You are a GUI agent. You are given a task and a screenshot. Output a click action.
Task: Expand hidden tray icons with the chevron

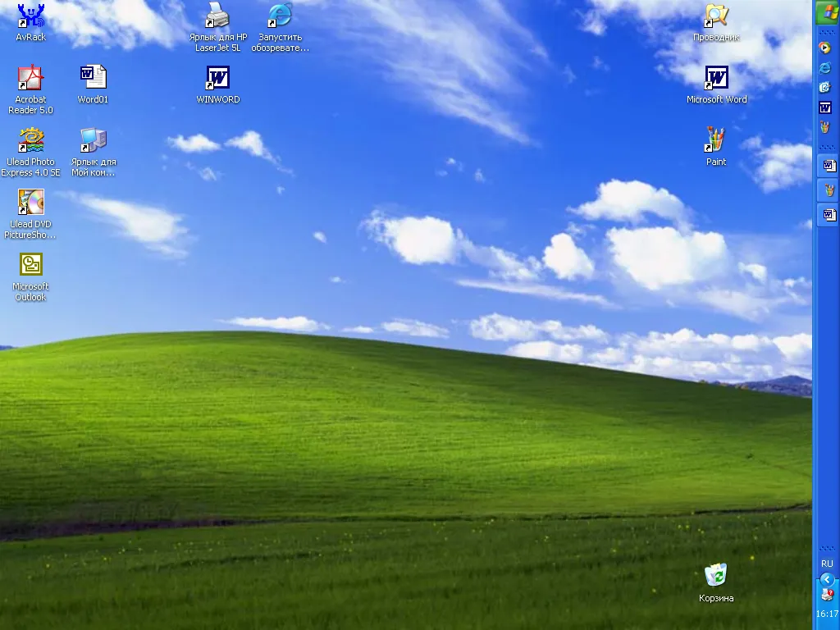[x=827, y=579]
